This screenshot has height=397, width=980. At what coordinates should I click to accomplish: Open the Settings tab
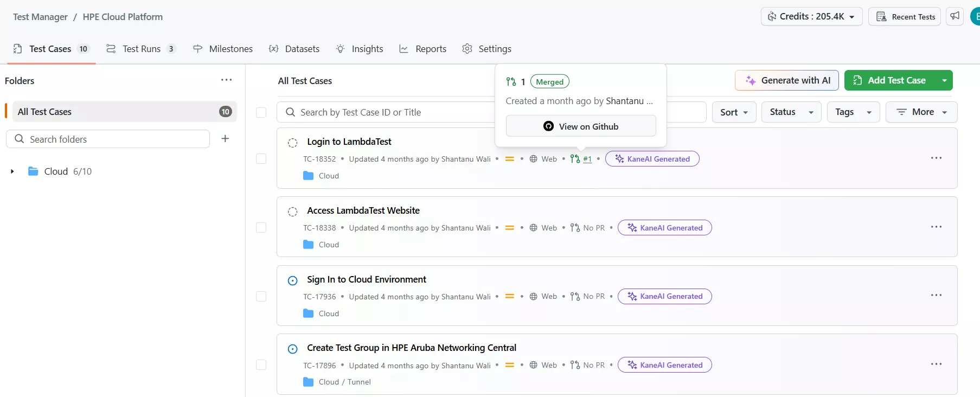click(486, 49)
